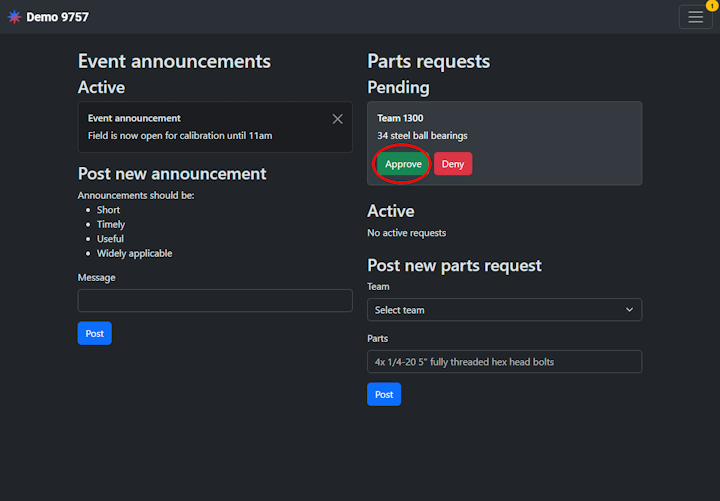Approve Team 1300's parts request
The height and width of the screenshot is (501, 720).
click(x=403, y=164)
